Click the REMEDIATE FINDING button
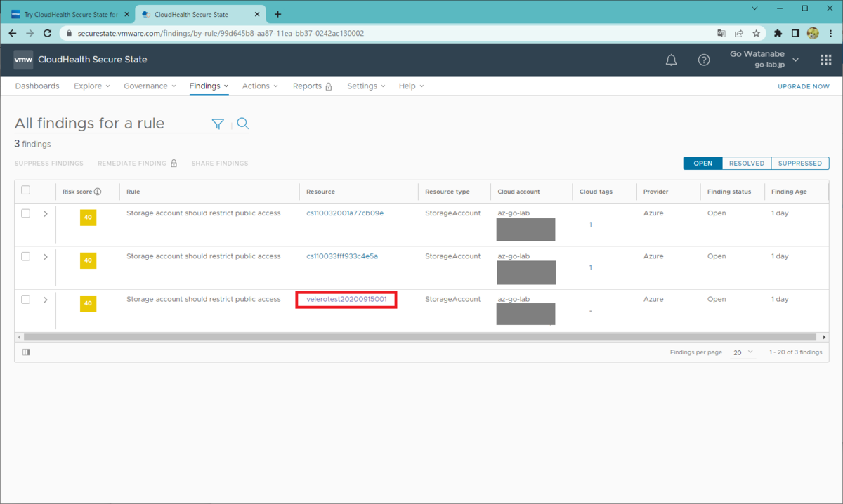 [x=137, y=164]
